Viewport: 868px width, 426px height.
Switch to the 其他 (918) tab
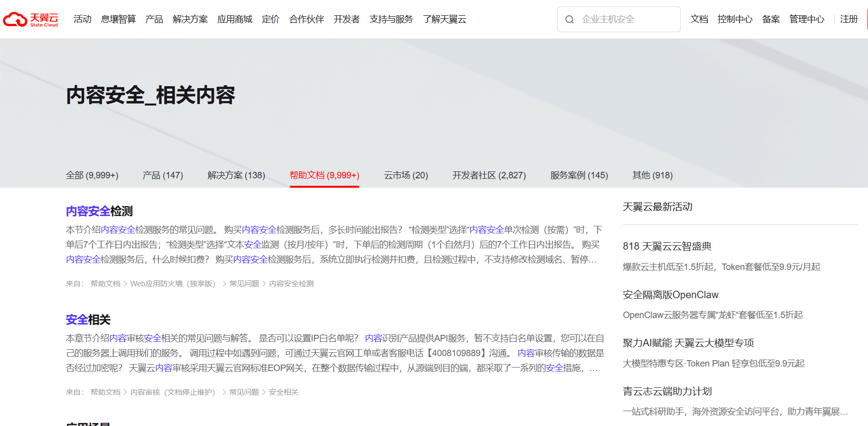653,175
